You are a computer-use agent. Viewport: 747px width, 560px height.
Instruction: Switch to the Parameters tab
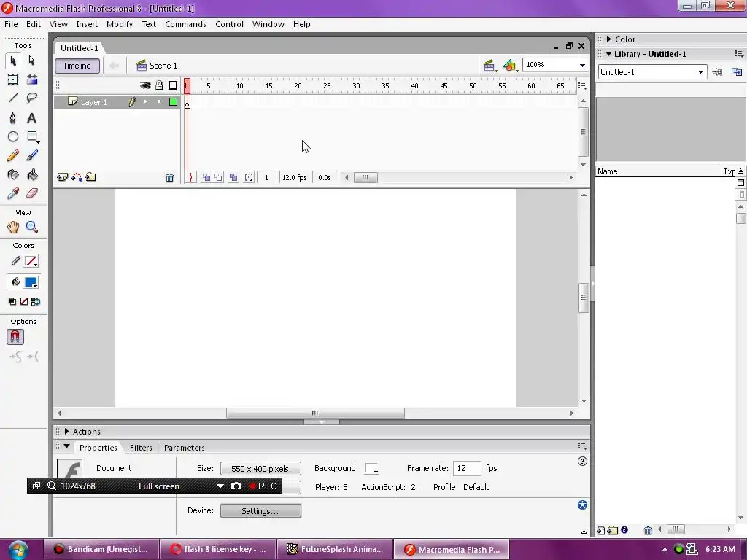coord(185,448)
